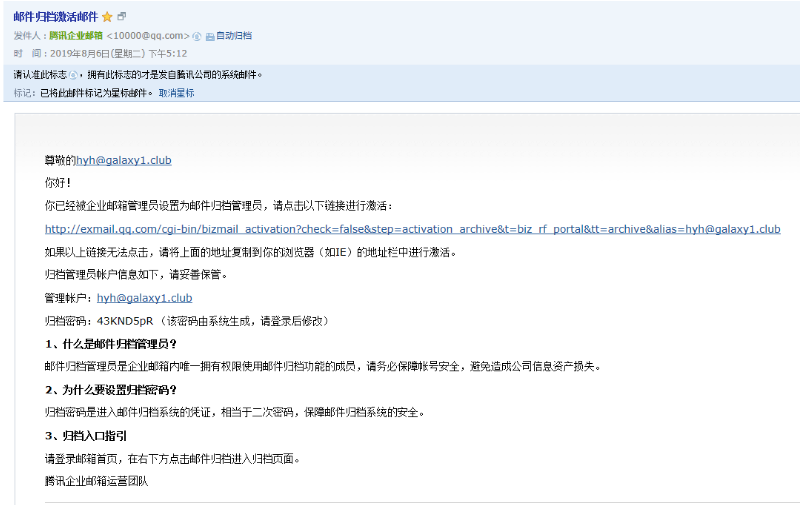
Task: Click the system-mail badge in notice bar
Action: click(73, 75)
